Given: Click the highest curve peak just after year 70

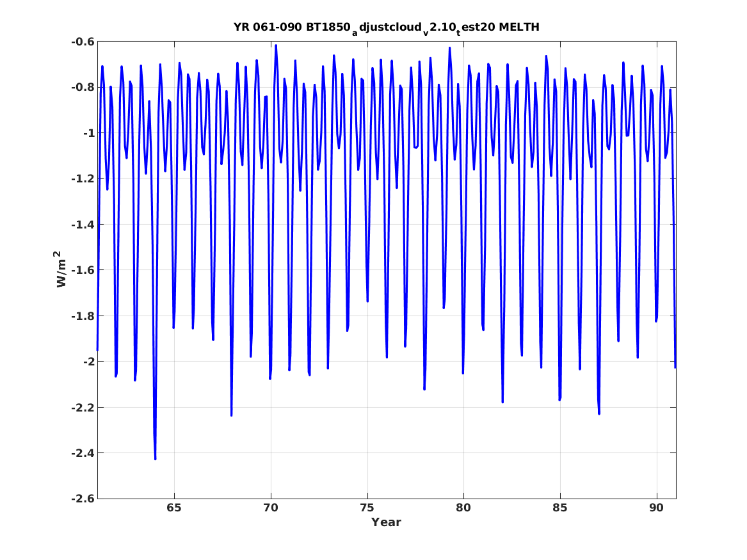Looking at the screenshot, I should tap(276, 45).
